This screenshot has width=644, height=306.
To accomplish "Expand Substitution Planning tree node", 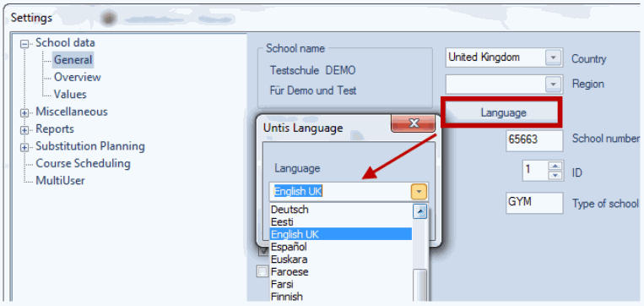I will pos(25,147).
